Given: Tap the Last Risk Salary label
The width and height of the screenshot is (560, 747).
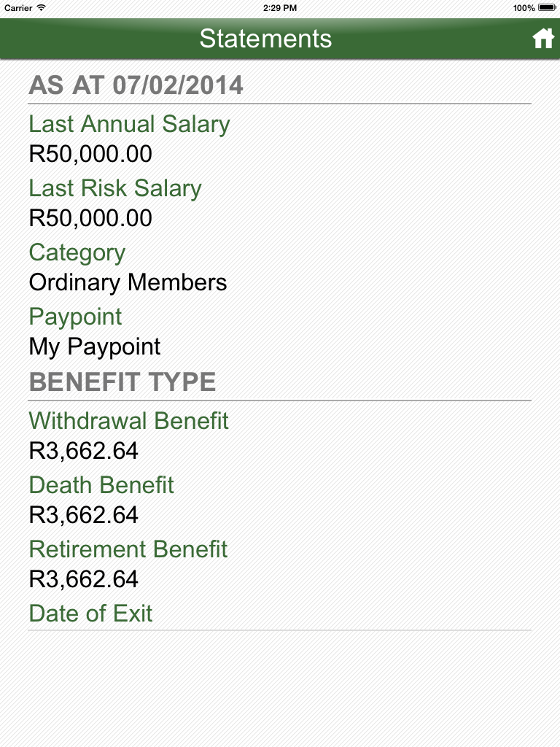Looking at the screenshot, I should pos(115,188).
